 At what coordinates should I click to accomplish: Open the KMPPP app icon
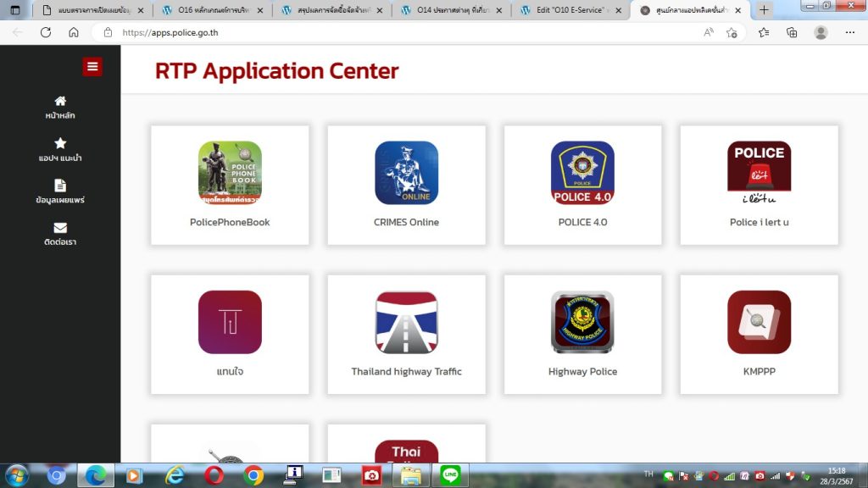pos(759,322)
